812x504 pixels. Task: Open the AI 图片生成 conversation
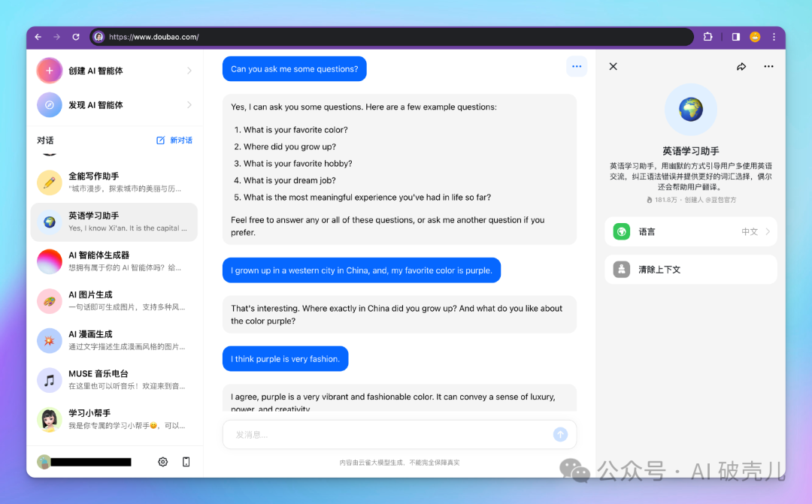coord(114,300)
